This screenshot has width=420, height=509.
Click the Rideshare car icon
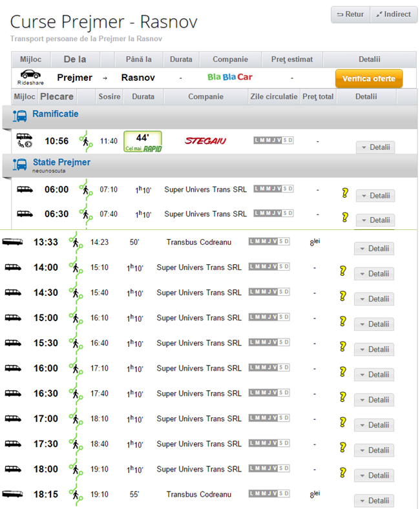point(30,74)
